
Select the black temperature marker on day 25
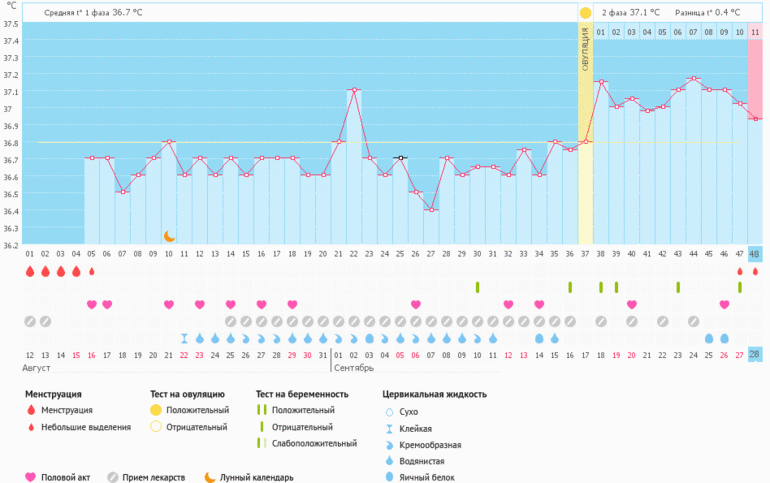pos(401,158)
